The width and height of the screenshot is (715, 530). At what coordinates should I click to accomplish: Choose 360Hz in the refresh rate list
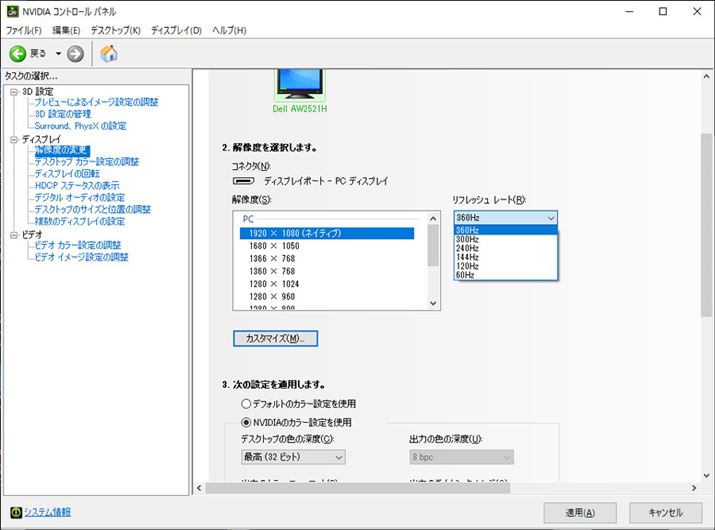tap(505, 230)
